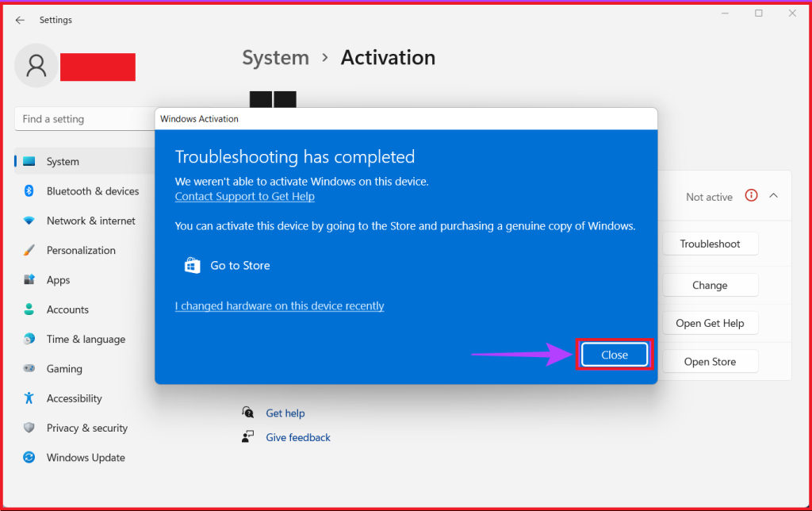Click the Bluetooth & devices icon
The height and width of the screenshot is (511, 812).
coord(29,191)
